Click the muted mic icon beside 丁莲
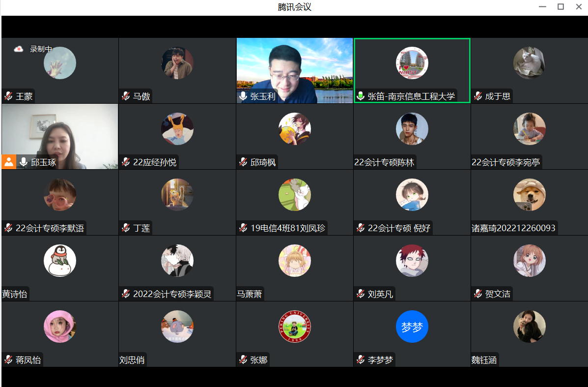The height and width of the screenshot is (387, 588). click(x=126, y=228)
